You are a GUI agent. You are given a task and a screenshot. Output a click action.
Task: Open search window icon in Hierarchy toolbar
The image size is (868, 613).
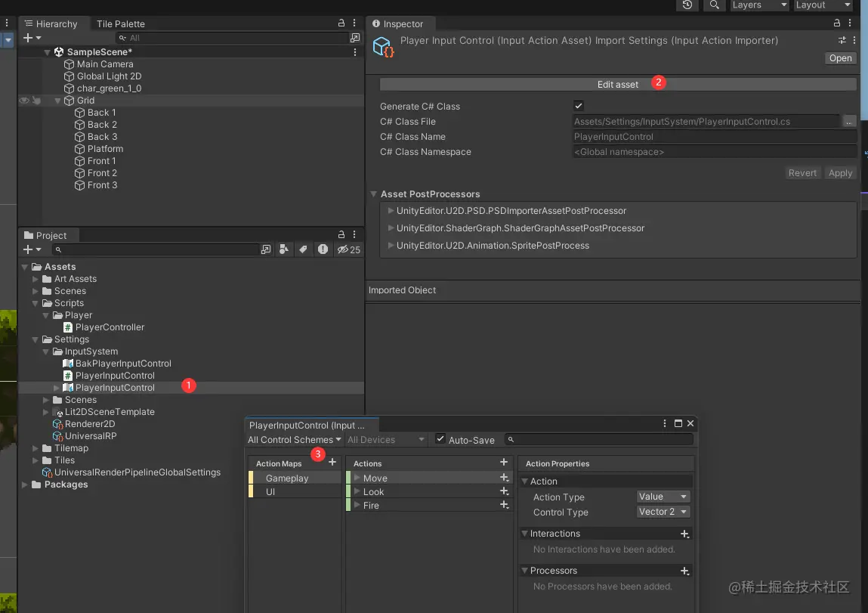coord(355,38)
